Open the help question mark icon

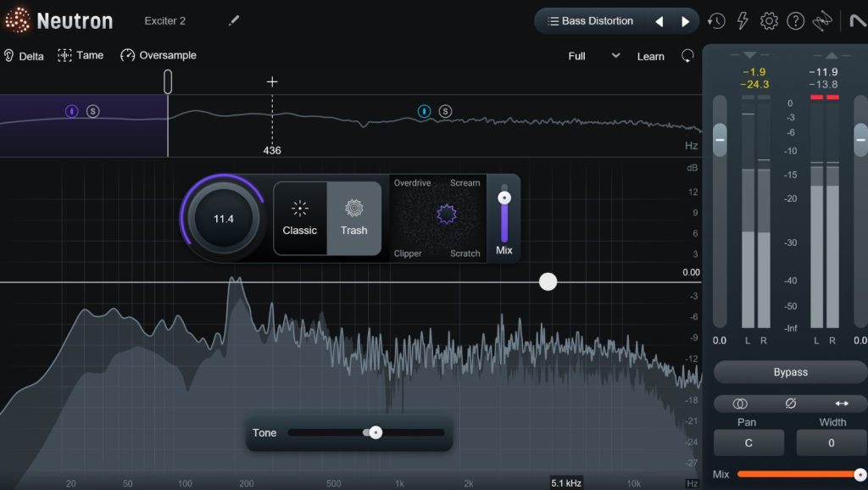tap(795, 21)
